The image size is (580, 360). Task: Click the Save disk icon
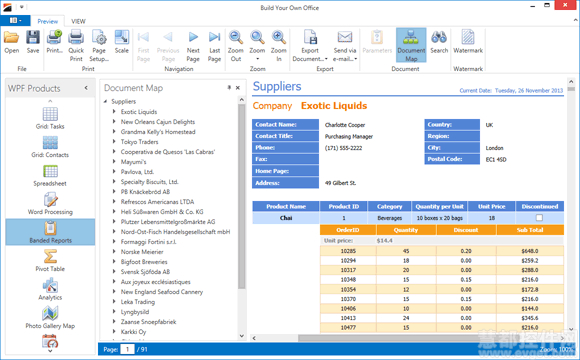click(x=33, y=37)
